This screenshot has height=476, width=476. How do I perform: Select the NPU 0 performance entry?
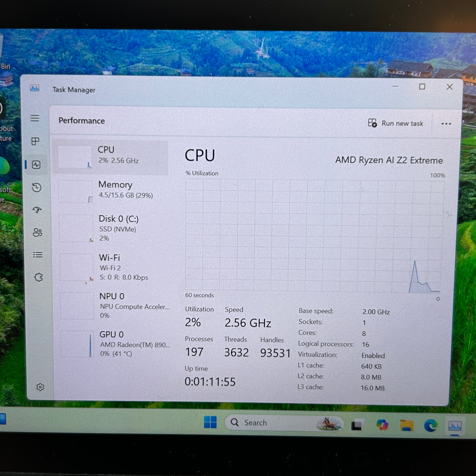pyautogui.click(x=113, y=305)
